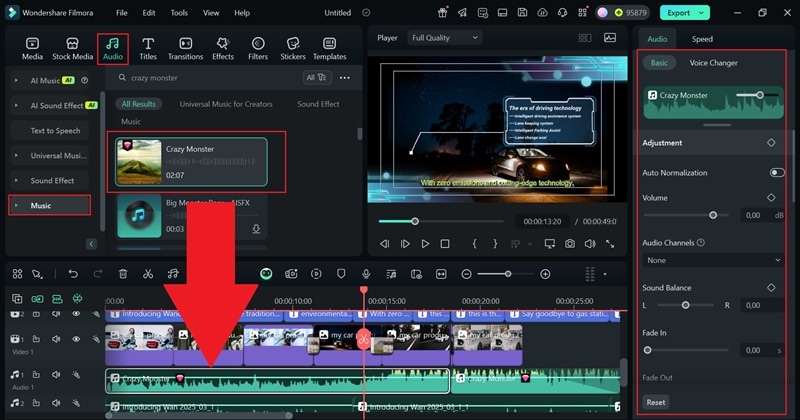The width and height of the screenshot is (800, 420).
Task: Open the Full Quality dropdown
Action: [x=444, y=38]
